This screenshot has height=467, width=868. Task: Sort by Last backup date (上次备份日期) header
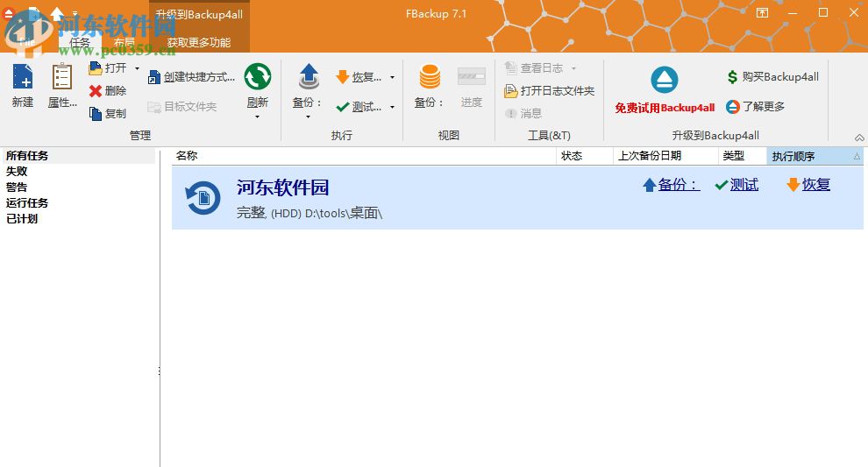pyautogui.click(x=665, y=156)
